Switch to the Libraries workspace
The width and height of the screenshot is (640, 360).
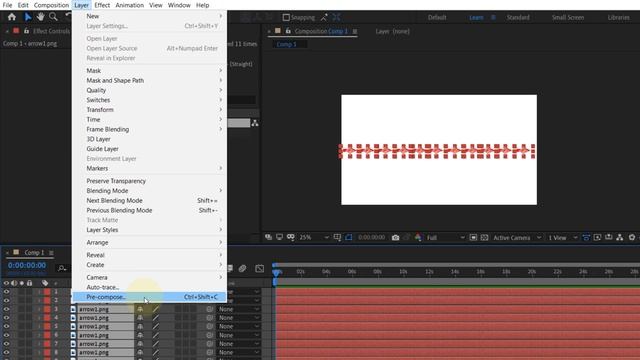point(618,18)
